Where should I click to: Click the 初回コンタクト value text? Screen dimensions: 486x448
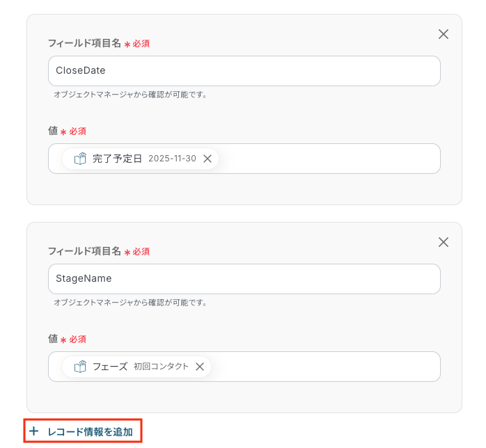[161, 367]
